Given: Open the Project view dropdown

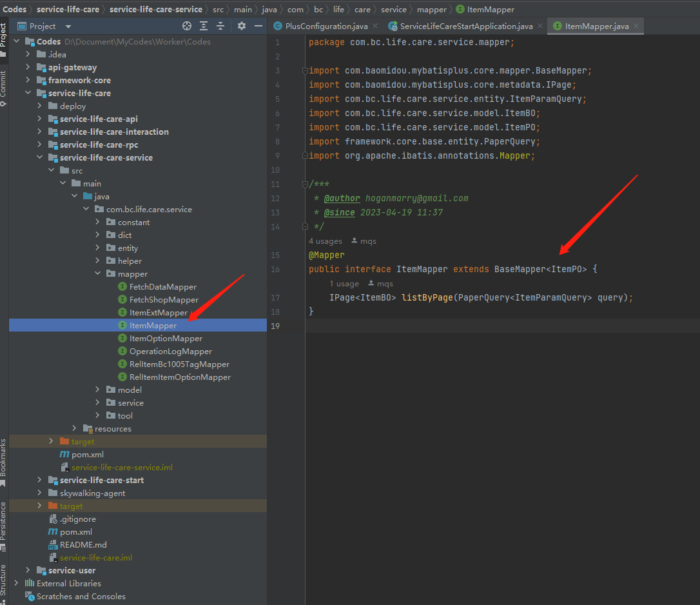Looking at the screenshot, I should coord(68,27).
